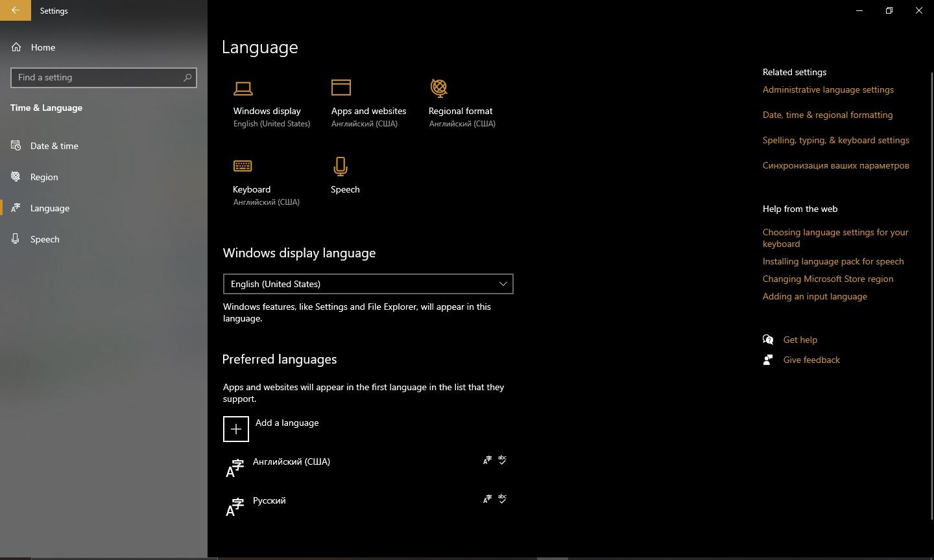Viewport: 934px width, 560px height.
Task: Click the Home icon in sidebar
Action: (x=16, y=47)
